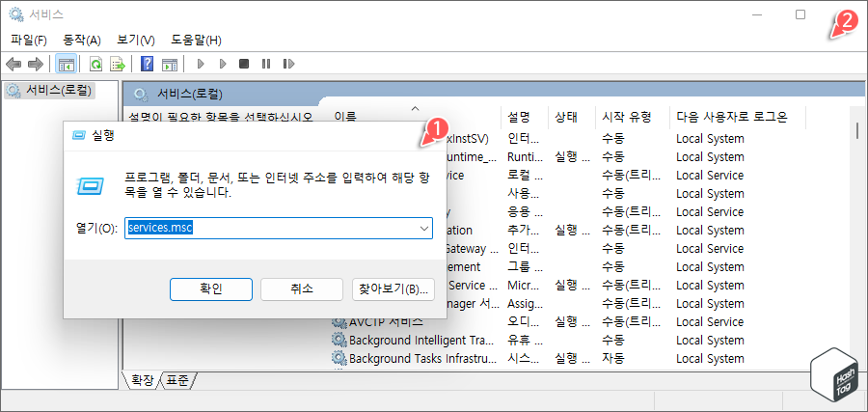Click the Runti... description cell
Viewport: 868px width, 412px height.
coord(525,156)
